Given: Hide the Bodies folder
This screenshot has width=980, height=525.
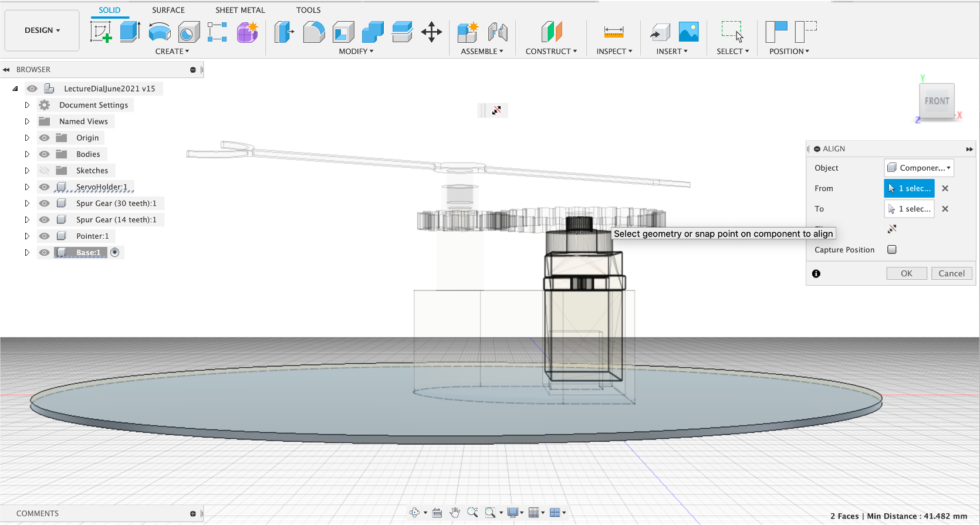Looking at the screenshot, I should tap(45, 154).
